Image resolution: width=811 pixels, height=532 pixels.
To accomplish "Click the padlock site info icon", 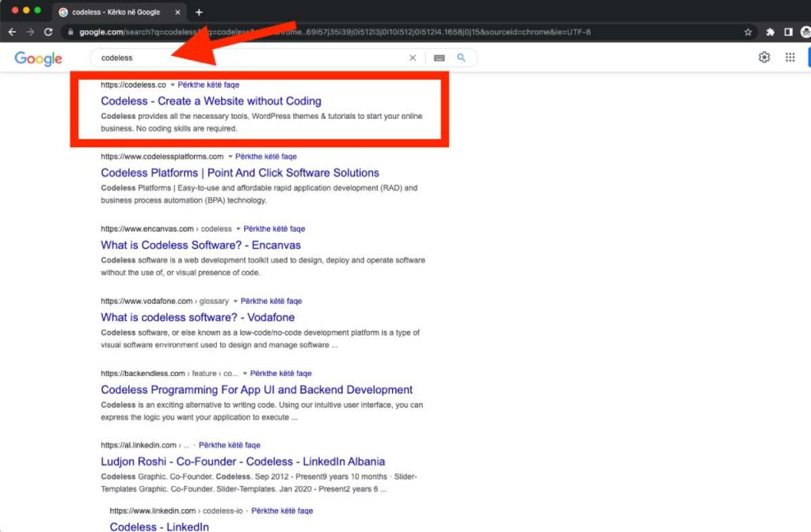I will tap(70, 32).
